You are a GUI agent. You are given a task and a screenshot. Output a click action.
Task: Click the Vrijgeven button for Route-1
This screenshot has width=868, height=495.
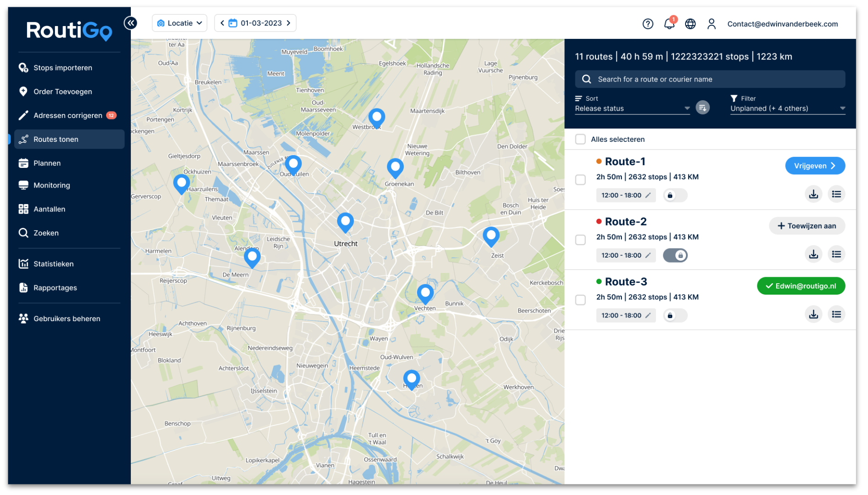[815, 166]
